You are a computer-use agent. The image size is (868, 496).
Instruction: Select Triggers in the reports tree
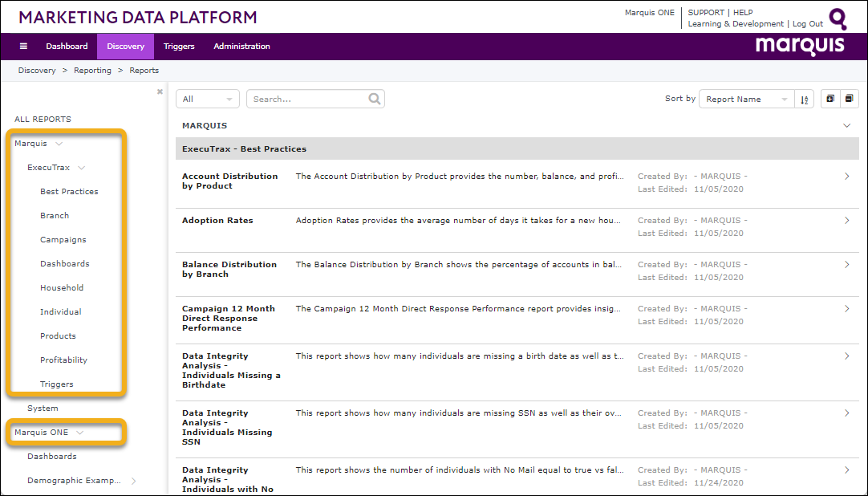[56, 384]
